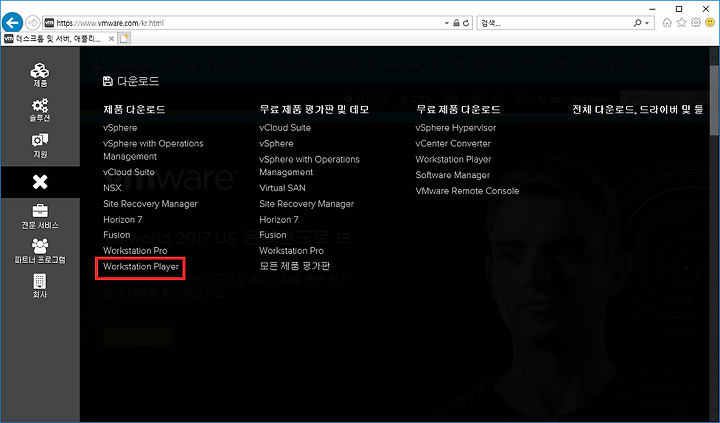Open Workstation Player under 제품 다운로드

coord(141,266)
